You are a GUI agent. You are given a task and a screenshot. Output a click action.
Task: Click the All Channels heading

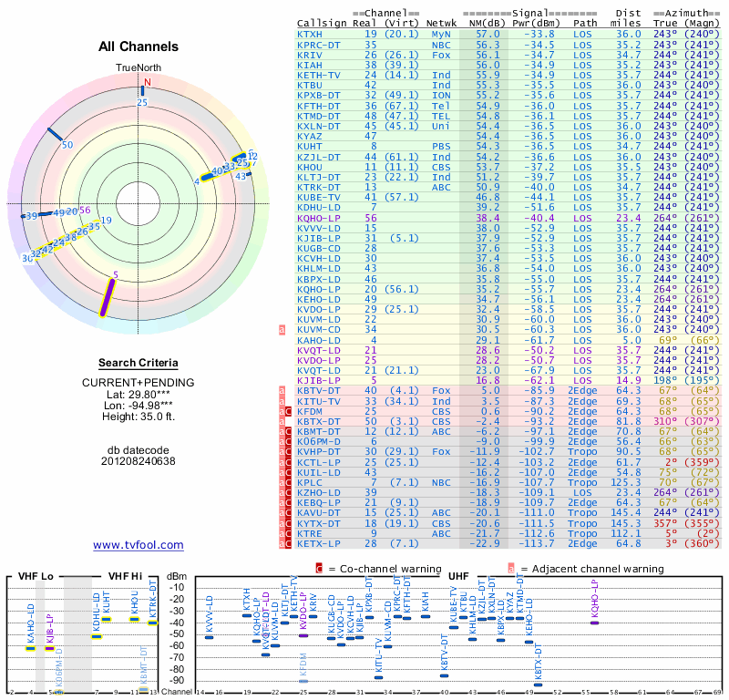[139, 46]
